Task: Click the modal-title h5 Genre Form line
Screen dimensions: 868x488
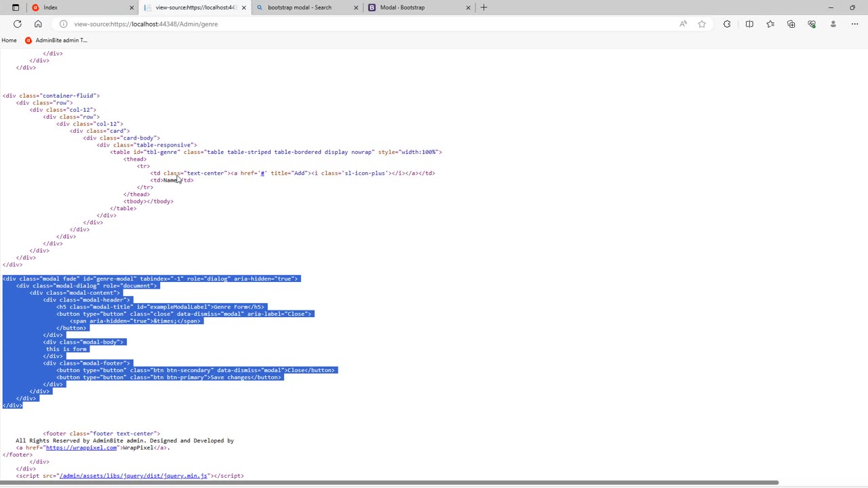Action: coord(161,307)
